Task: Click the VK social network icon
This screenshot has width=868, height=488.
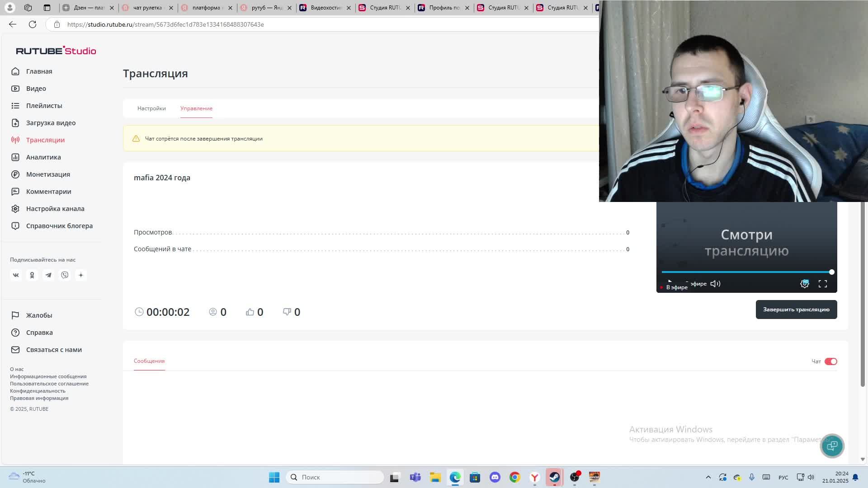Action: click(x=16, y=275)
